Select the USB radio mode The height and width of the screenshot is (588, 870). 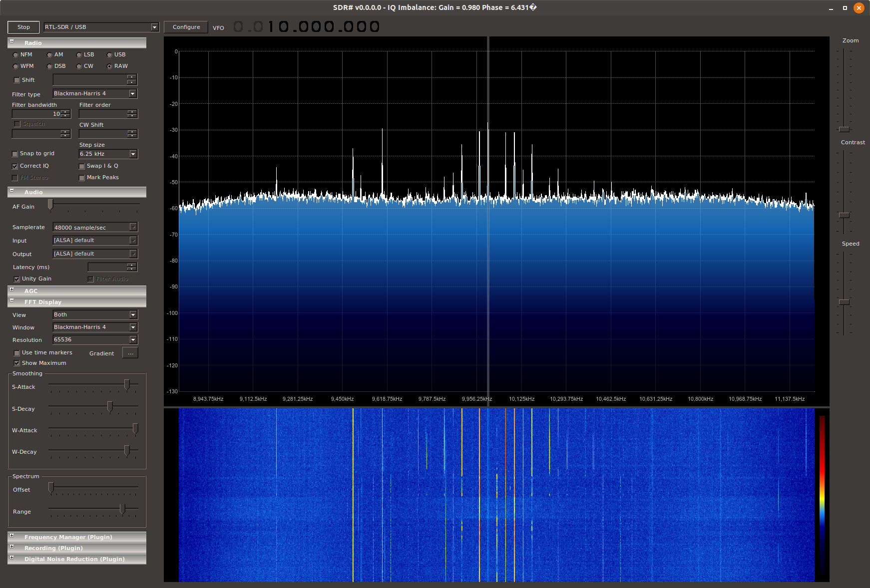coord(110,55)
